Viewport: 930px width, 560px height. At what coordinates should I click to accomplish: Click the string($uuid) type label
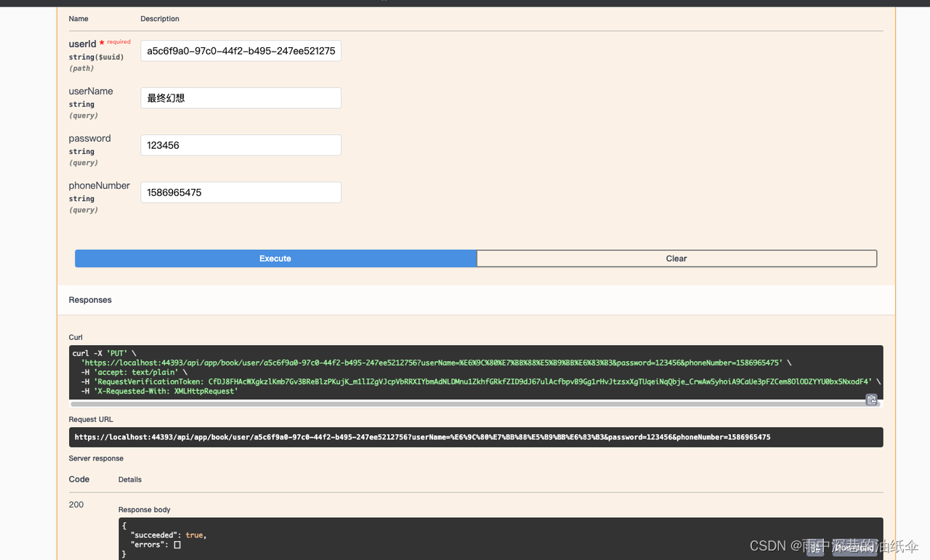(x=96, y=57)
